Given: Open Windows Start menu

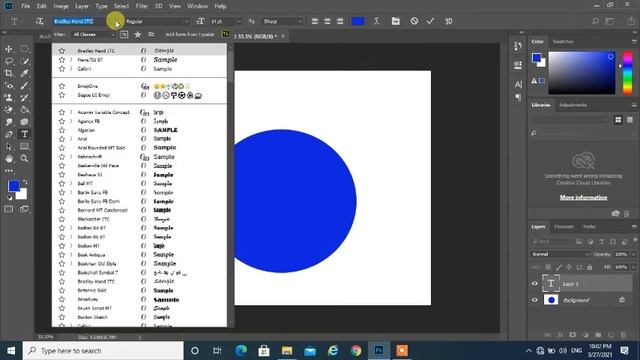Looking at the screenshot, I should [x=11, y=351].
